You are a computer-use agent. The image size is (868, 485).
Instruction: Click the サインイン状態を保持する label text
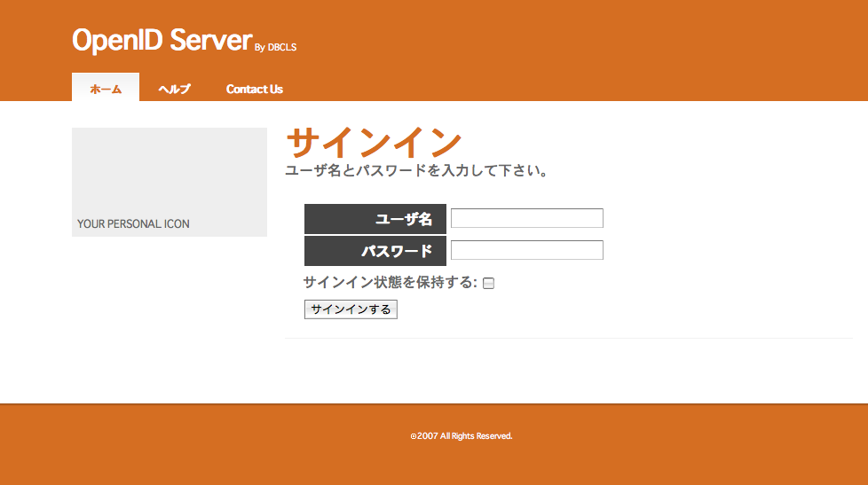tap(390, 283)
